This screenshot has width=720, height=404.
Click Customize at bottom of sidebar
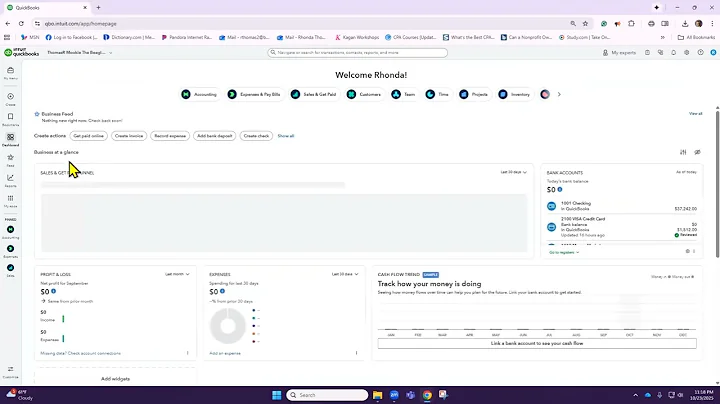tap(11, 372)
